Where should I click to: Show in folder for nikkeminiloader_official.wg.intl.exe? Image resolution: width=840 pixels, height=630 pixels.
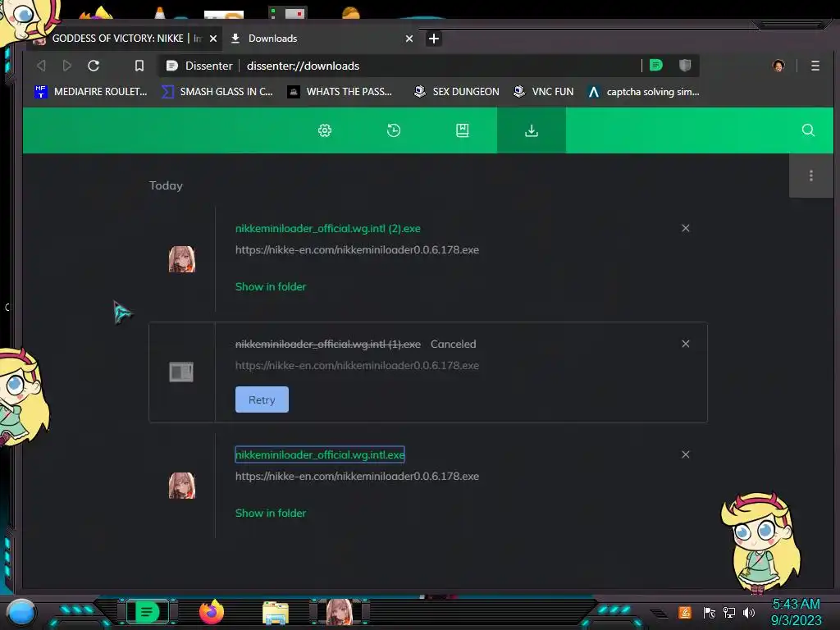click(271, 514)
